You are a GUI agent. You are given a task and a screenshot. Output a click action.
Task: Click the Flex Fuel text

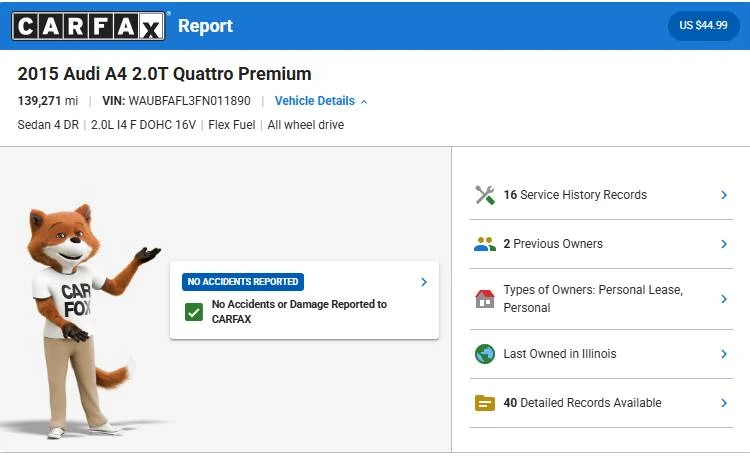click(x=232, y=125)
